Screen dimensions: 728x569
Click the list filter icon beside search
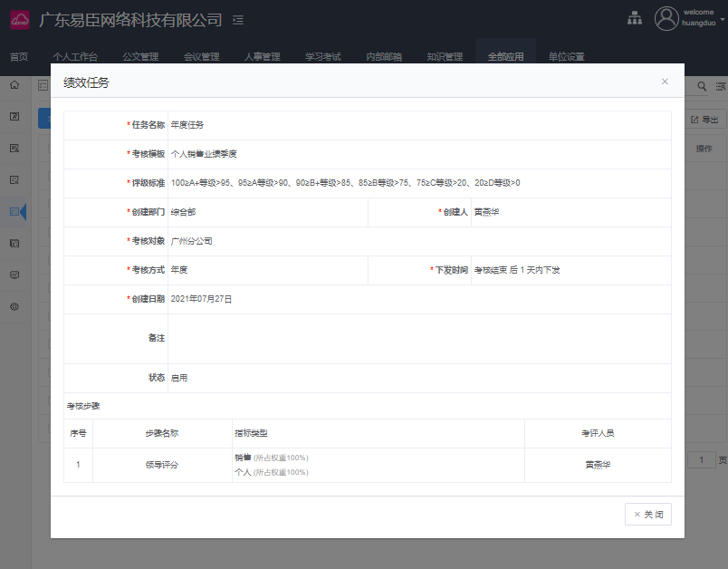pyautogui.click(x=721, y=86)
